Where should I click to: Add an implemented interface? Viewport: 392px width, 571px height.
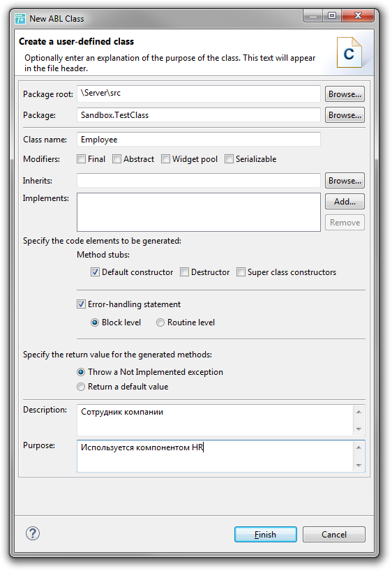(x=345, y=201)
